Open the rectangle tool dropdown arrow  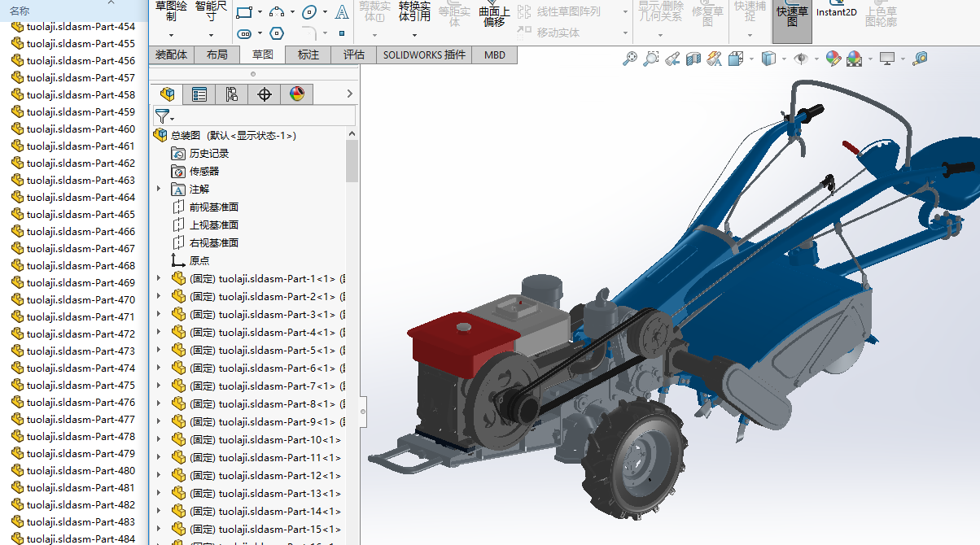pos(260,13)
